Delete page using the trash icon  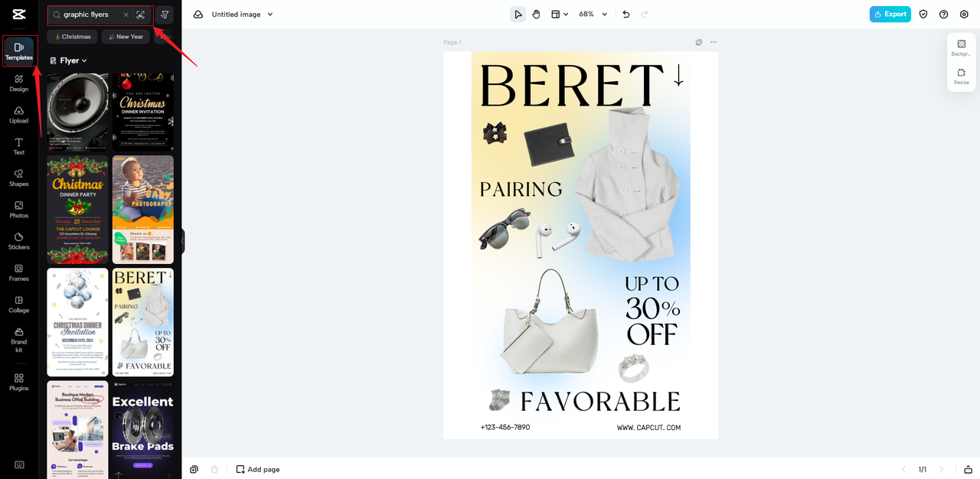(x=214, y=469)
